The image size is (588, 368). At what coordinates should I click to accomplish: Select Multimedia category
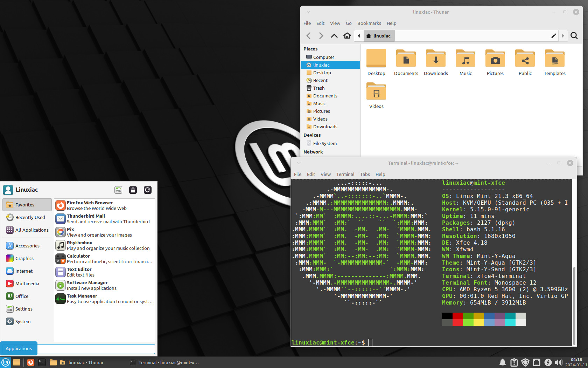(27, 284)
